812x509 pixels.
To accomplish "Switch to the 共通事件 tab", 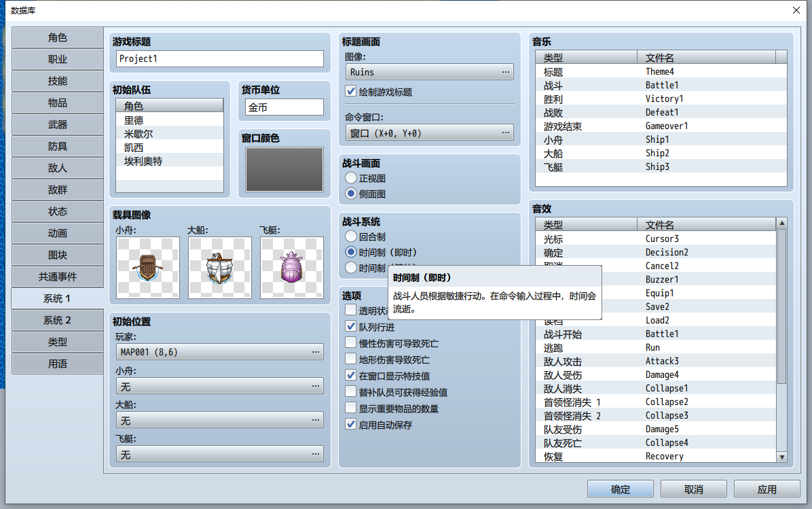I will tap(58, 277).
